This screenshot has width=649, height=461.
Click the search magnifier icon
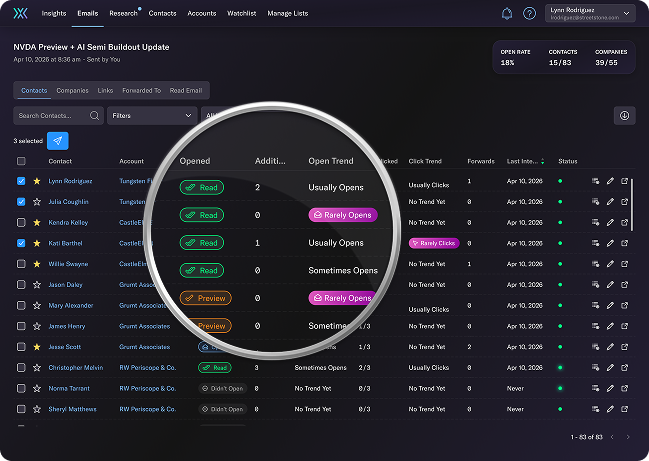(x=94, y=115)
